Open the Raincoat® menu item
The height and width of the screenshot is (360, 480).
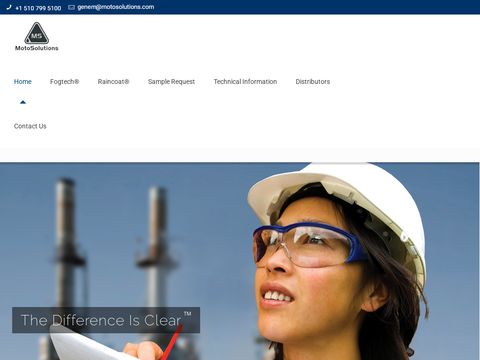(x=113, y=82)
